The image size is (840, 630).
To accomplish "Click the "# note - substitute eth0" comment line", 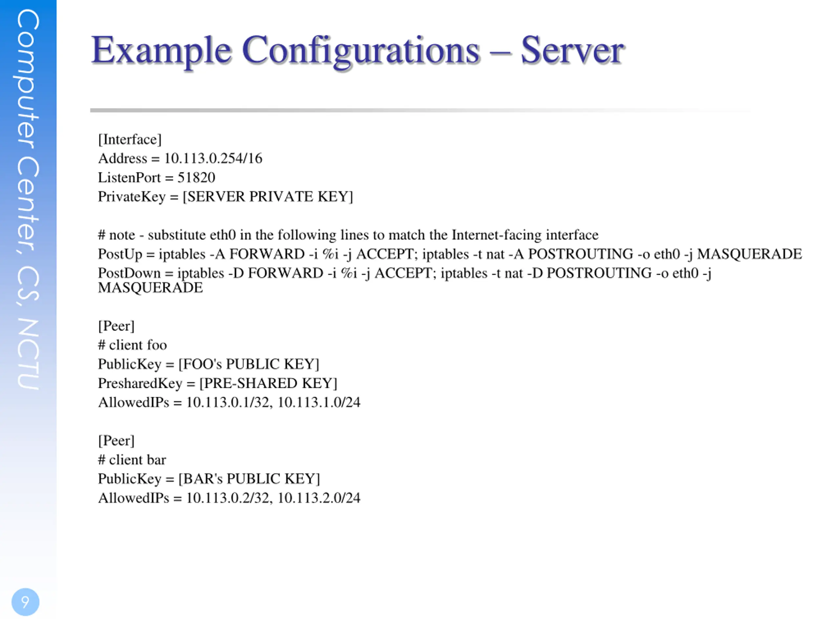I will 348,235.
